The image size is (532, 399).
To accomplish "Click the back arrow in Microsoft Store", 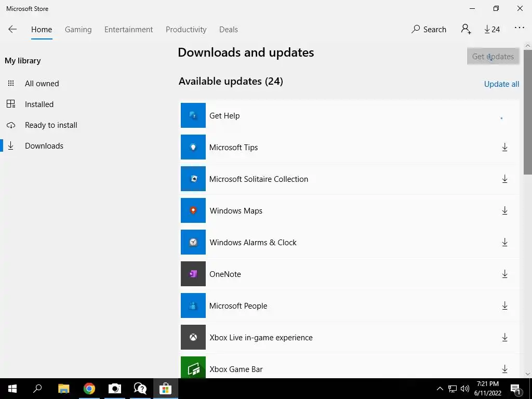I will [x=12, y=29].
